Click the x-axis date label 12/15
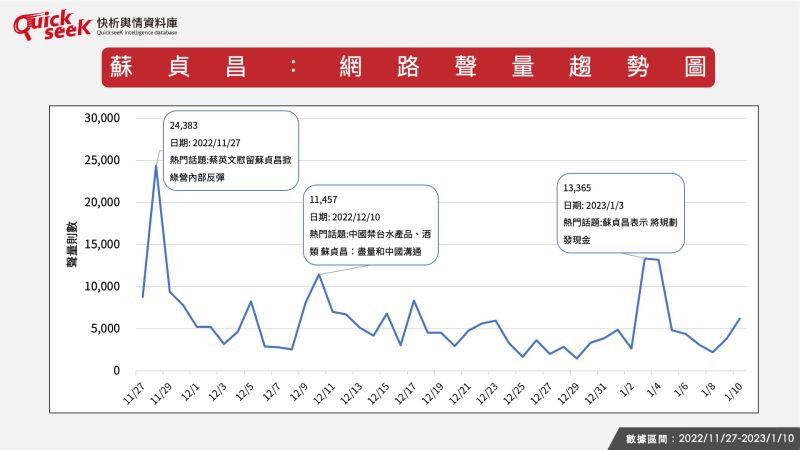800x450 pixels. [x=378, y=393]
